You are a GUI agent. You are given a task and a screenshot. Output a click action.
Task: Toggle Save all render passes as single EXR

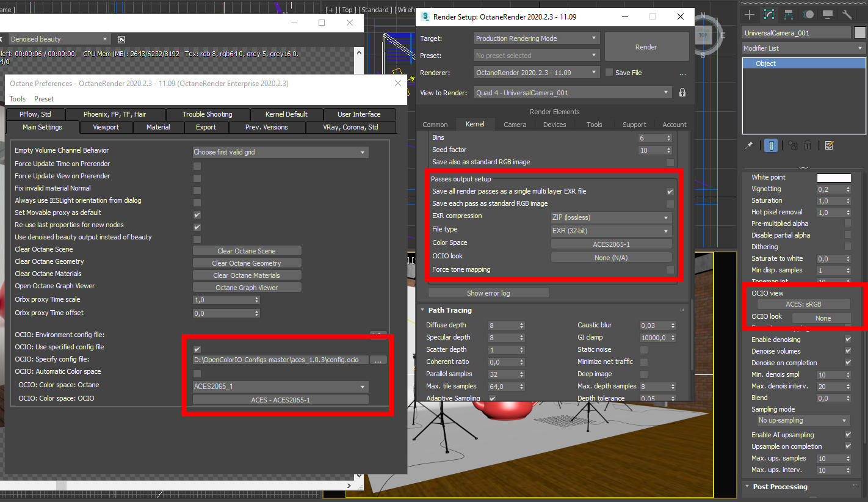point(670,192)
